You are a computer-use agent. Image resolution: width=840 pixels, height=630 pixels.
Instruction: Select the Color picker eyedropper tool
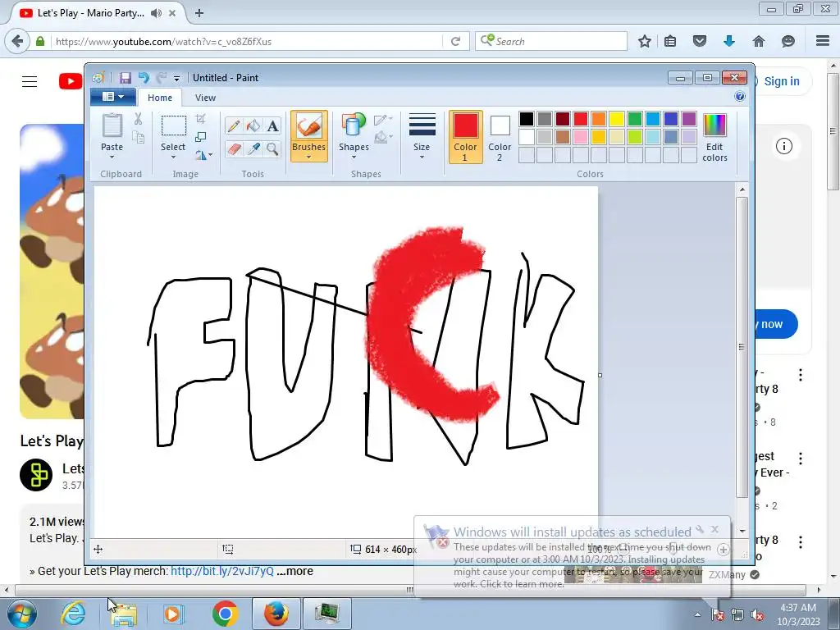[x=253, y=148]
